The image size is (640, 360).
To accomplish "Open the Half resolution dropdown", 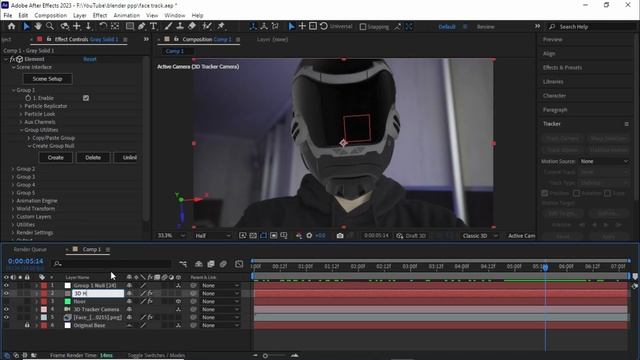I will (x=212, y=236).
